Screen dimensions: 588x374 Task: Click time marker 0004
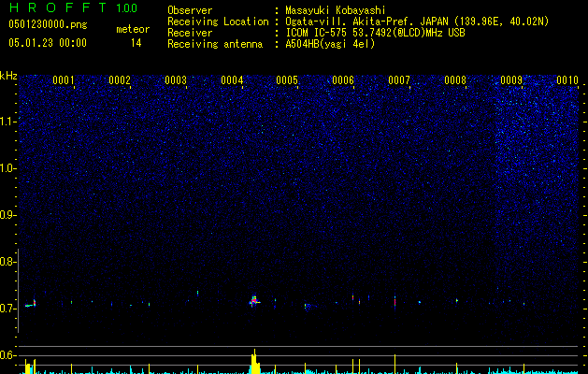click(232, 80)
